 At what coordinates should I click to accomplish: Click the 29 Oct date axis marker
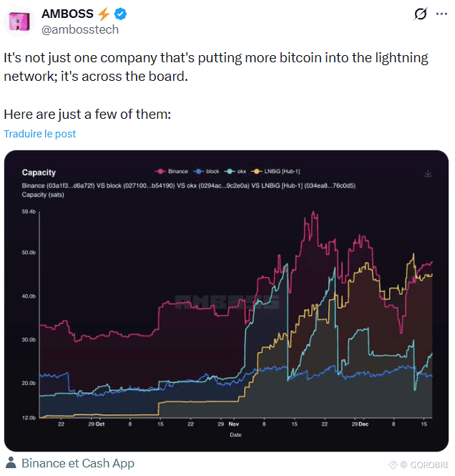coord(96,424)
